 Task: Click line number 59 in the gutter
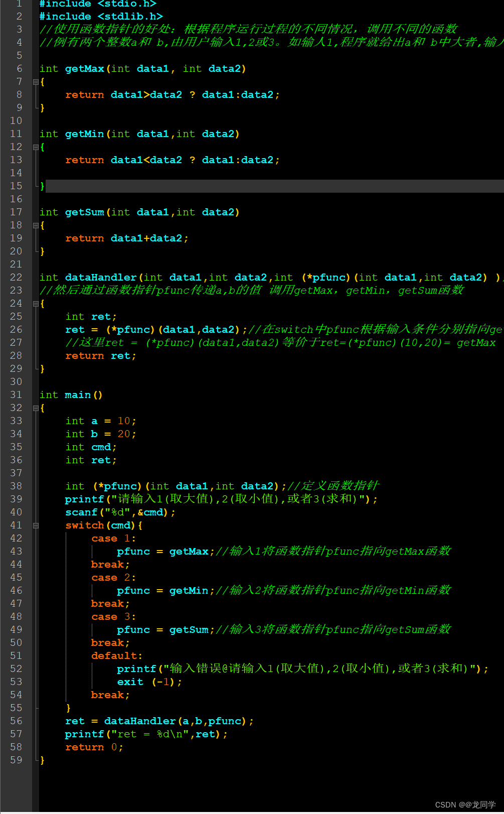pos(16,760)
